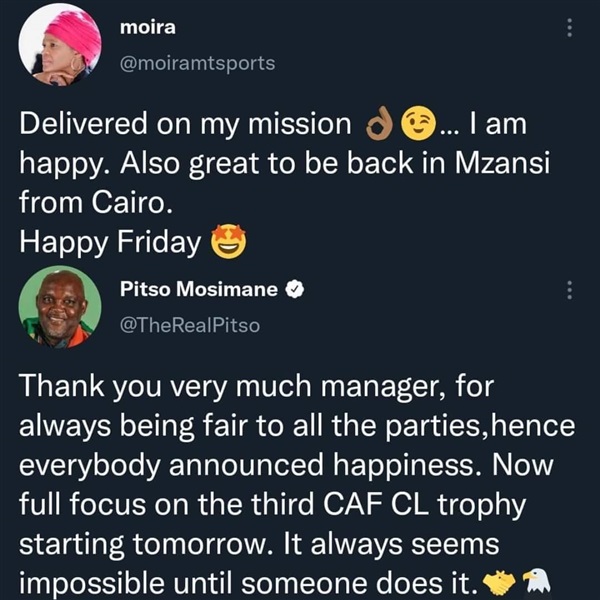Click the verified badge beside Pitso Mosimane
This screenshot has width=600, height=600.
tap(295, 290)
